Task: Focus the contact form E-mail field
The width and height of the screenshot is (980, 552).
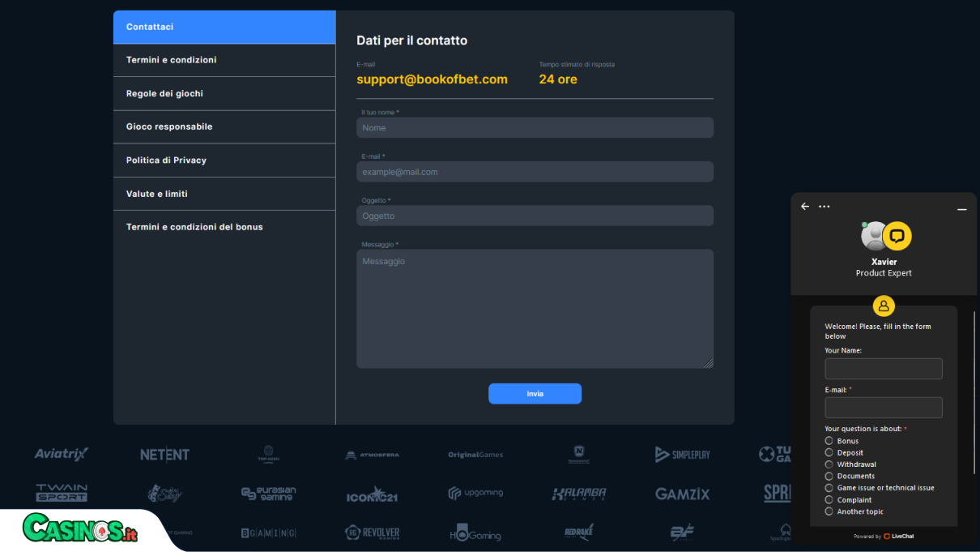Action: pyautogui.click(x=535, y=171)
